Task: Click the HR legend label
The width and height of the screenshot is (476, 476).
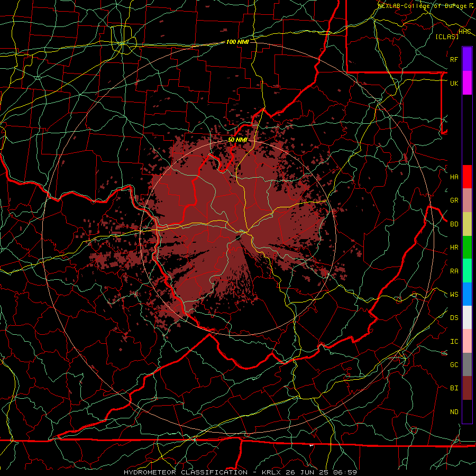Action: pyautogui.click(x=454, y=248)
